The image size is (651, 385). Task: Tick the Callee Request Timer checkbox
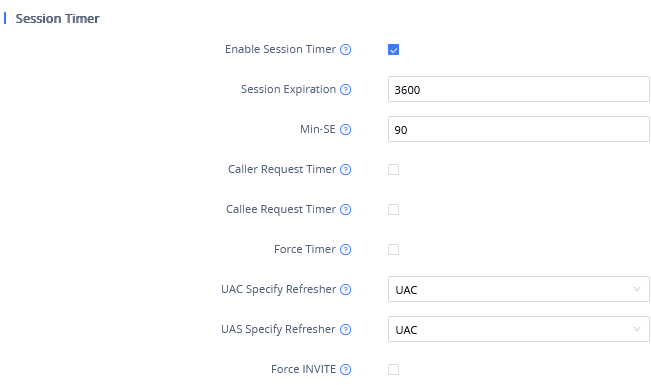(394, 209)
